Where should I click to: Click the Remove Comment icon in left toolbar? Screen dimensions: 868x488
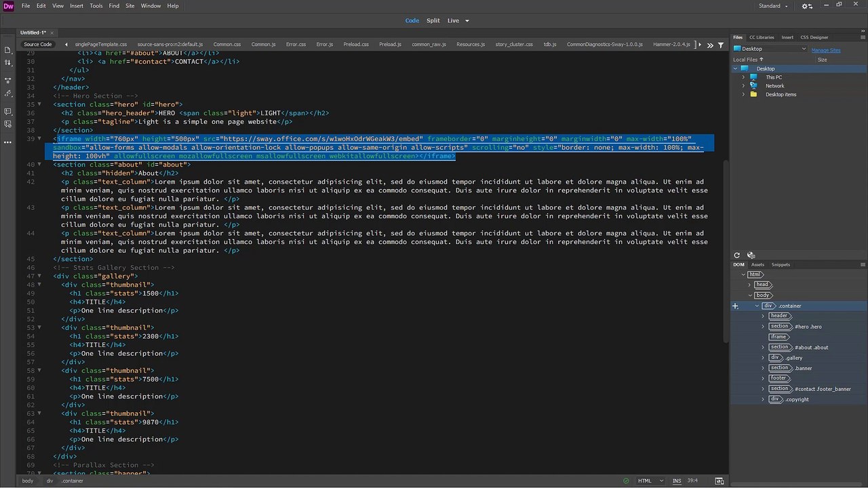pyautogui.click(x=8, y=124)
